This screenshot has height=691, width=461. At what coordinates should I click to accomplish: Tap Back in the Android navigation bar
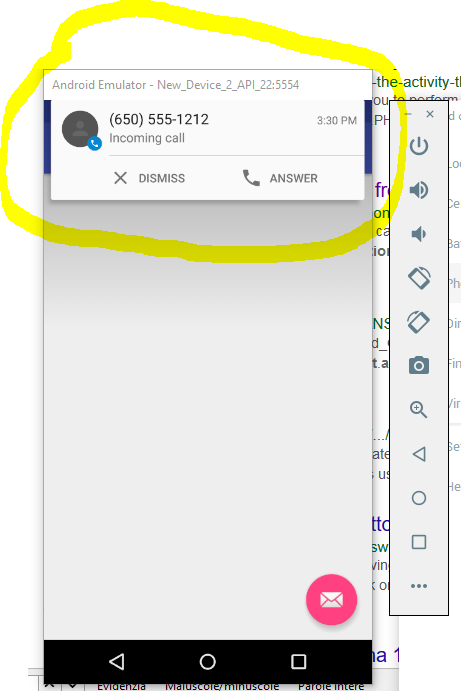[117, 661]
